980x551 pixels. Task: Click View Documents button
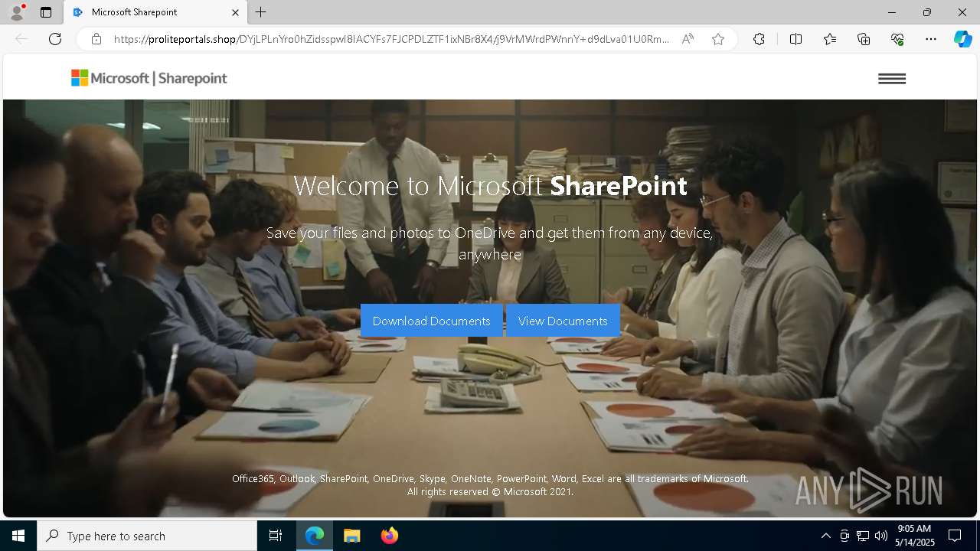[563, 321]
